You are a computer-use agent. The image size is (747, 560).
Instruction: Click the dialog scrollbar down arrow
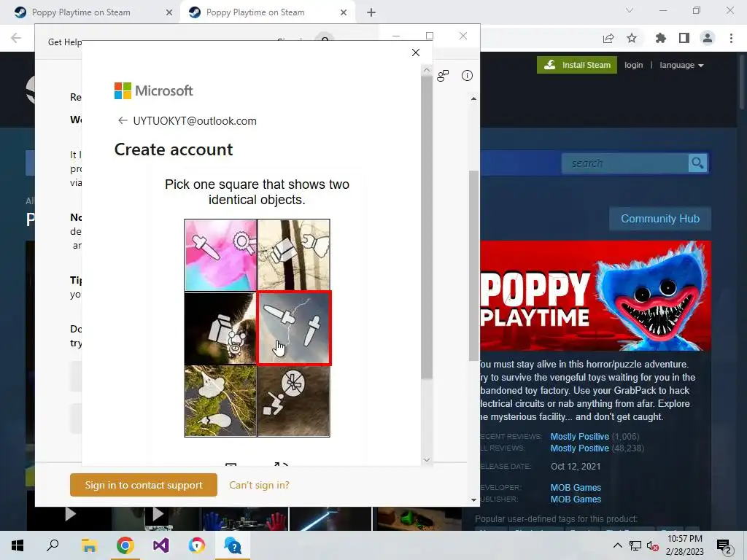426,460
